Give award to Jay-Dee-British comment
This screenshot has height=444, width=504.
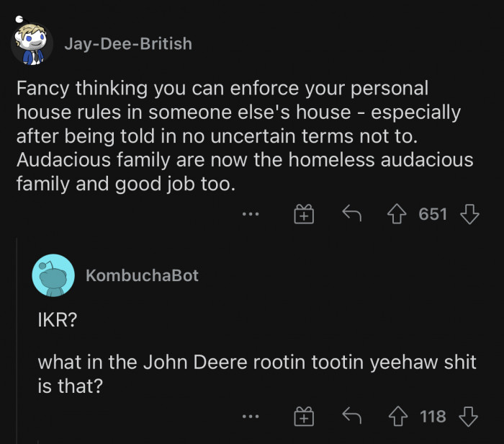coord(304,214)
